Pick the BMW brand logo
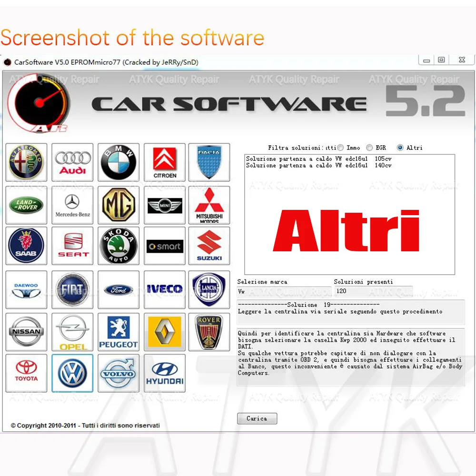This screenshot has height=476, width=476. [x=119, y=162]
